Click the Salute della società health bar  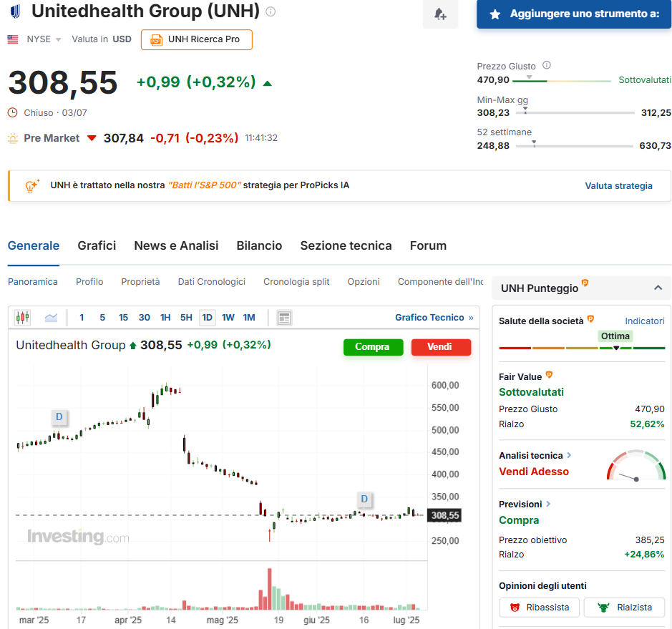point(582,348)
